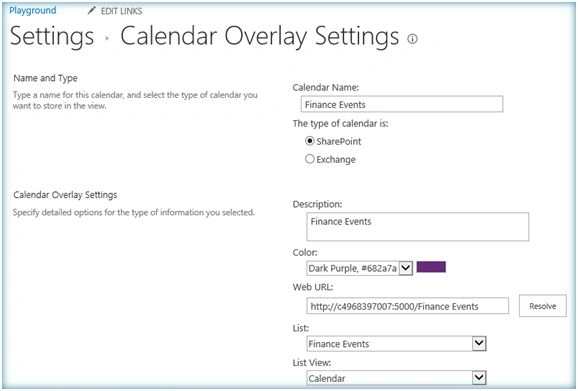Image resolution: width=578 pixels, height=391 pixels.
Task: Open the info icon next to page title
Action: click(412, 38)
